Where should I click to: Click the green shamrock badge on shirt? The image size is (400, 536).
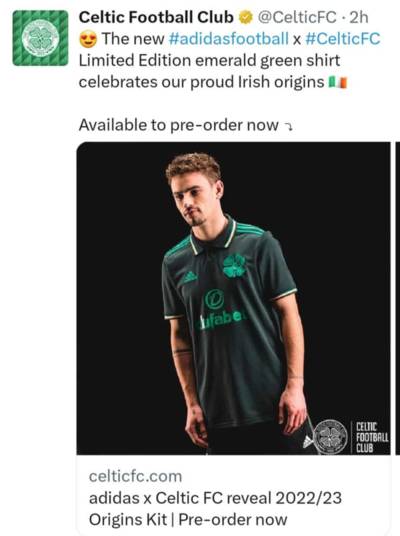pos(234,266)
